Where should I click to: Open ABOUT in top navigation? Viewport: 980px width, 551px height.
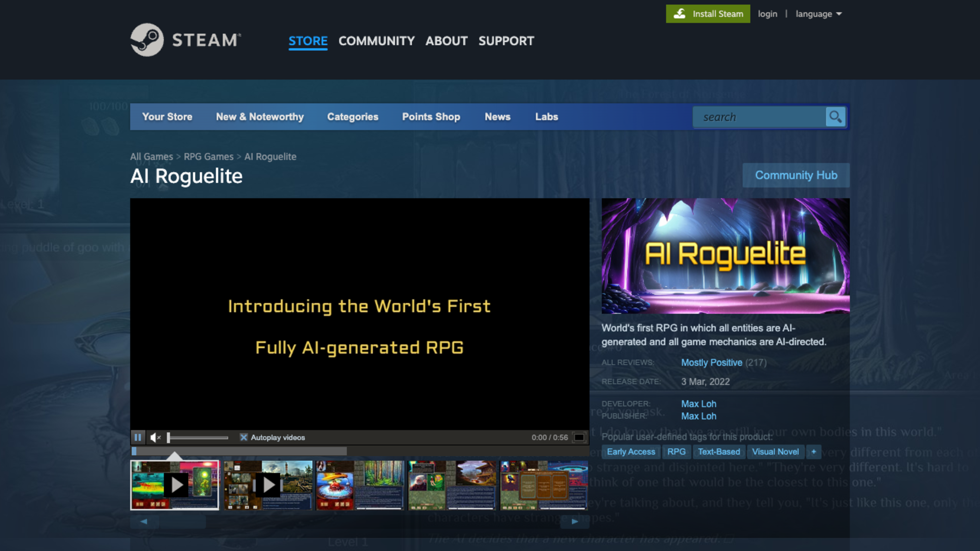click(x=446, y=41)
